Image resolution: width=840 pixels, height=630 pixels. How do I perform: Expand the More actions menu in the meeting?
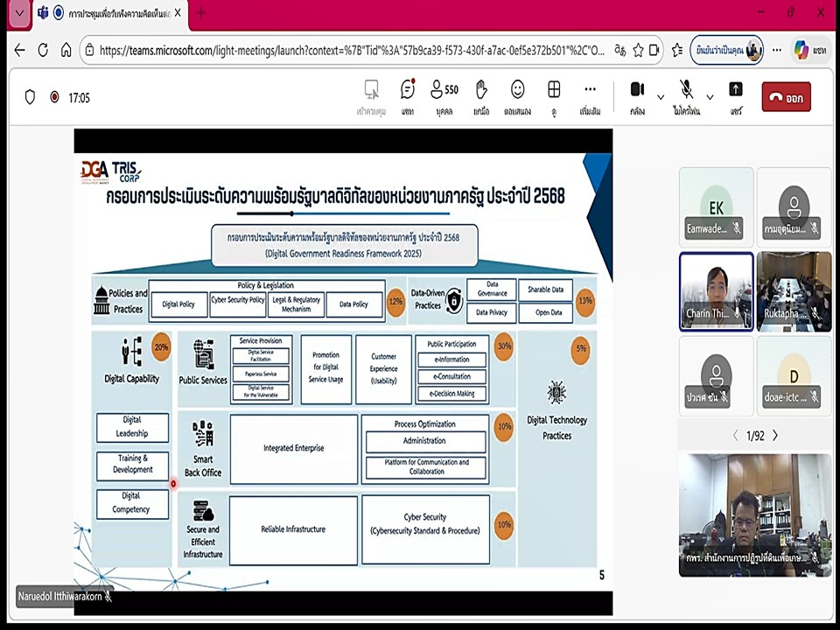[590, 92]
